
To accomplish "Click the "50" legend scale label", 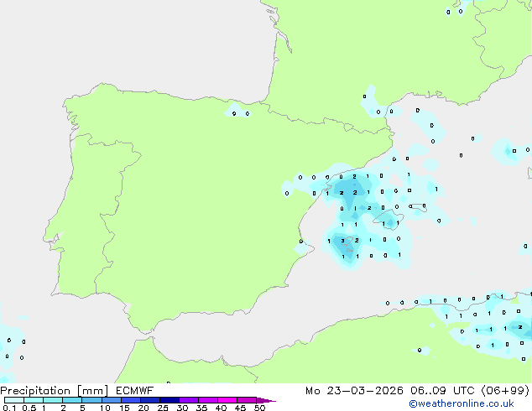I will (259, 408).
